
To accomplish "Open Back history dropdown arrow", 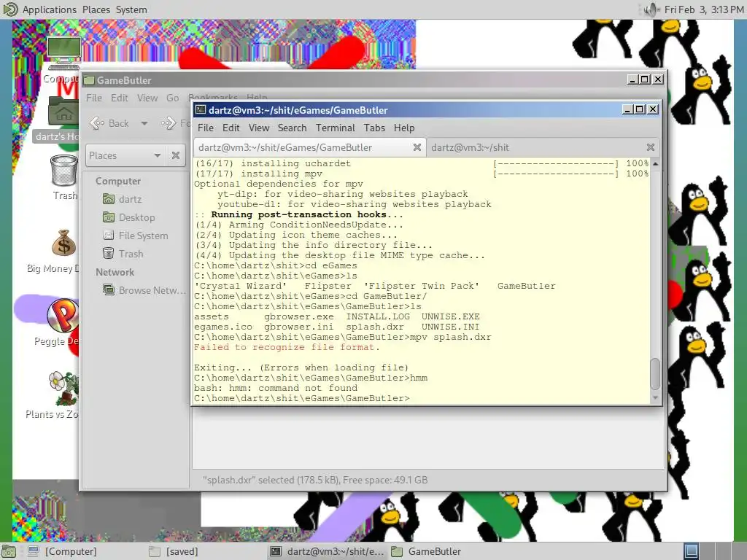I will (144, 123).
